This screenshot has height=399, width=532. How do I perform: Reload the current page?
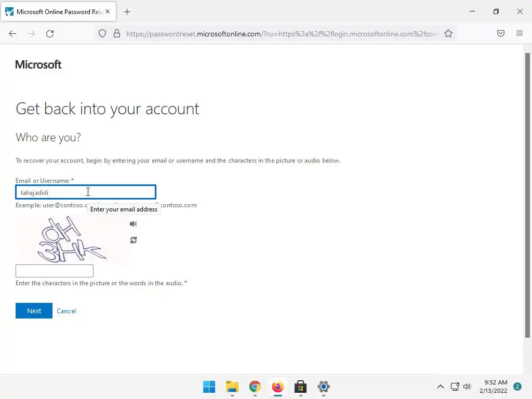coord(50,34)
